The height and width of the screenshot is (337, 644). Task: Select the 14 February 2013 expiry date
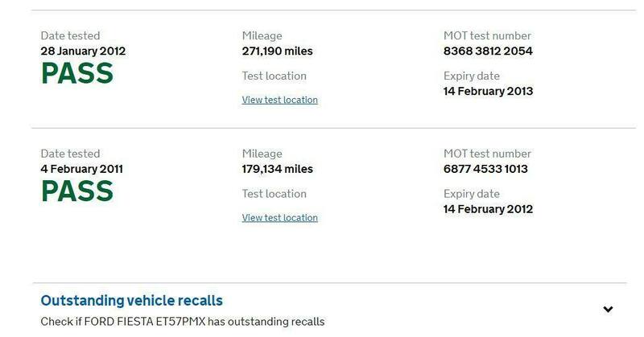tap(488, 91)
